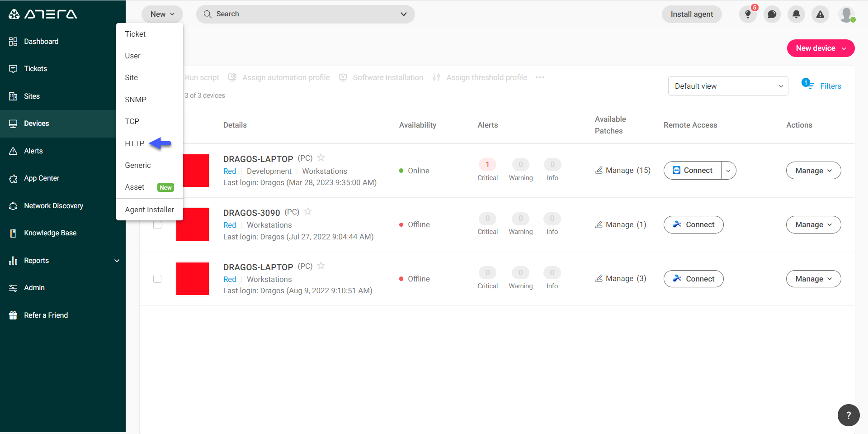This screenshot has width=868, height=434.
Task: Click the Red site link of DRAGOS-3090
Action: pyautogui.click(x=230, y=225)
